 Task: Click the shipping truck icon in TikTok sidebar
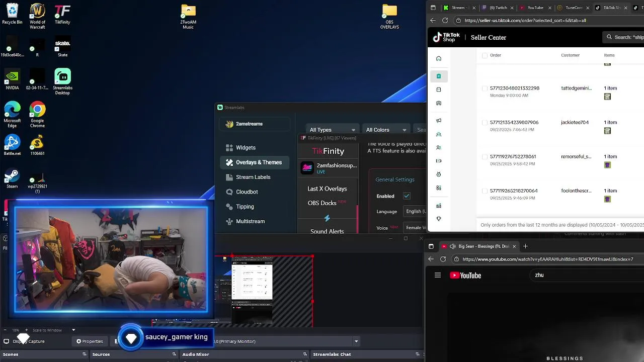pyautogui.click(x=439, y=103)
